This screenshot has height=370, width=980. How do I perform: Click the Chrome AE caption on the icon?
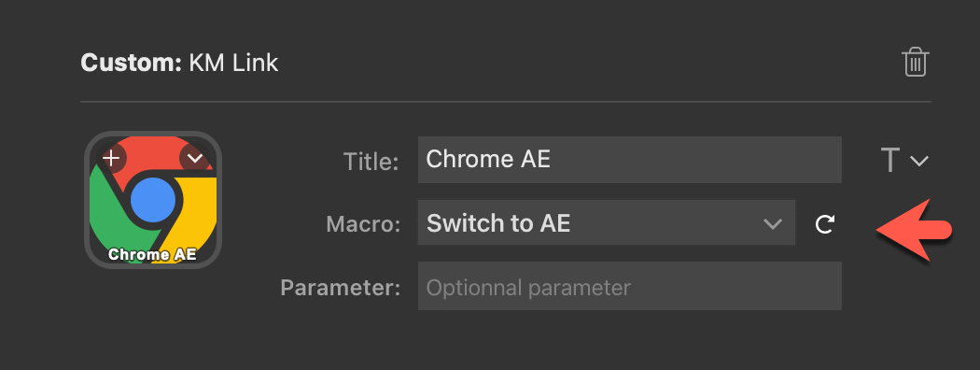point(152,254)
